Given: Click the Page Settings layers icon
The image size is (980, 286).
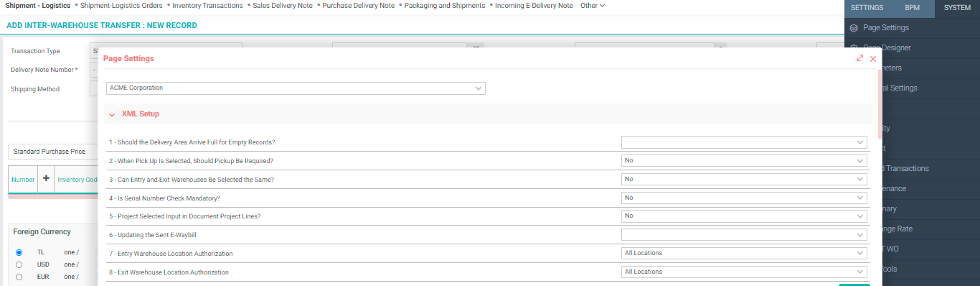Looking at the screenshot, I should (854, 28).
